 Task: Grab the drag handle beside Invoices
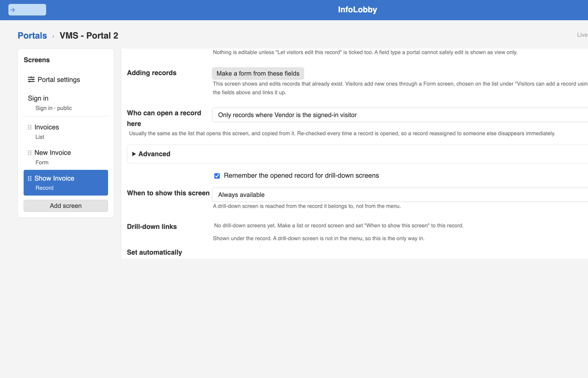tap(30, 127)
